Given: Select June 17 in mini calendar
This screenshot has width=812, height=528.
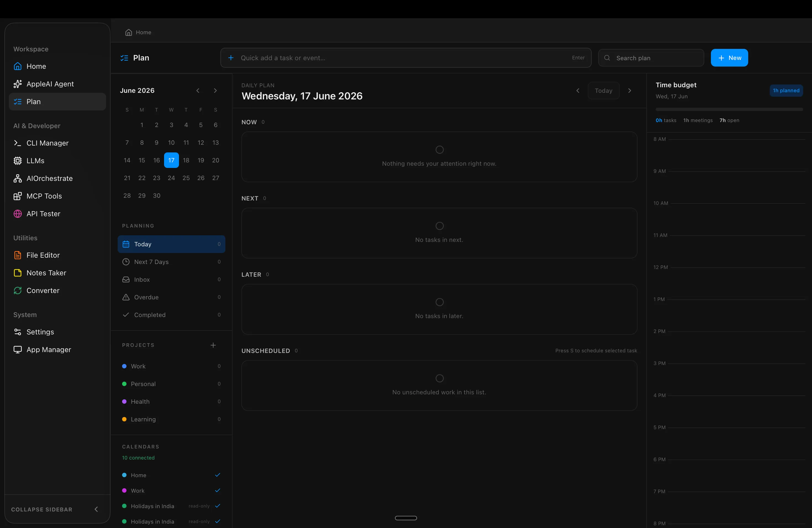Looking at the screenshot, I should 171,160.
